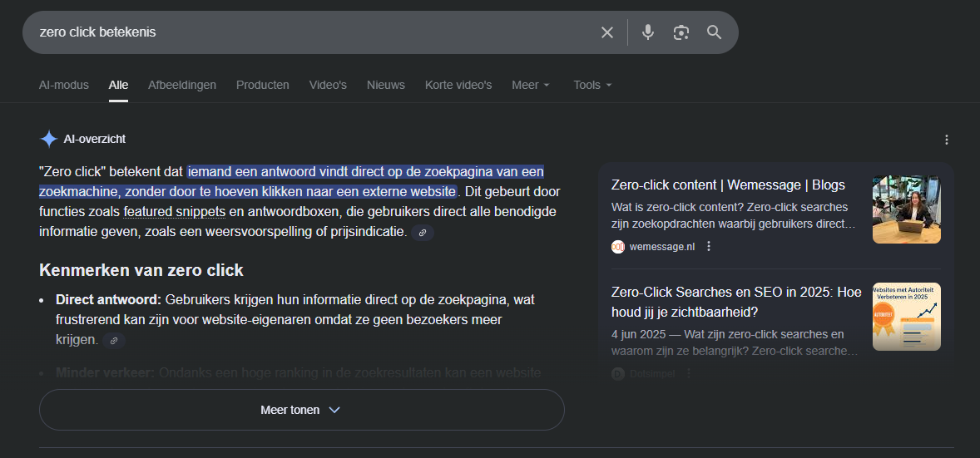Open 'Zero-click content | Wemessage | Blogs' link

pyautogui.click(x=728, y=185)
